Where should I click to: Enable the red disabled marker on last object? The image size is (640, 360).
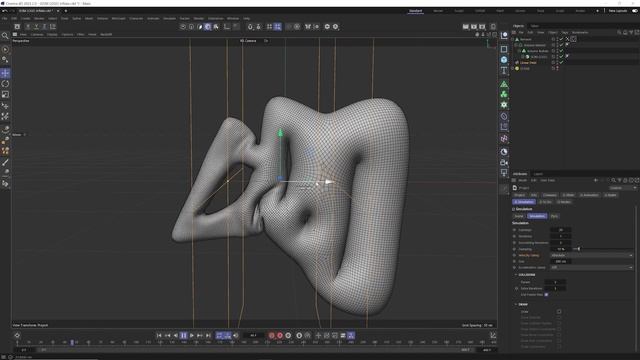[x=558, y=68]
